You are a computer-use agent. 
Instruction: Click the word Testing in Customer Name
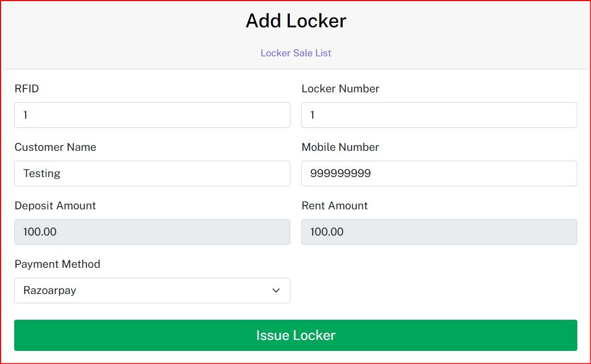pyautogui.click(x=42, y=174)
